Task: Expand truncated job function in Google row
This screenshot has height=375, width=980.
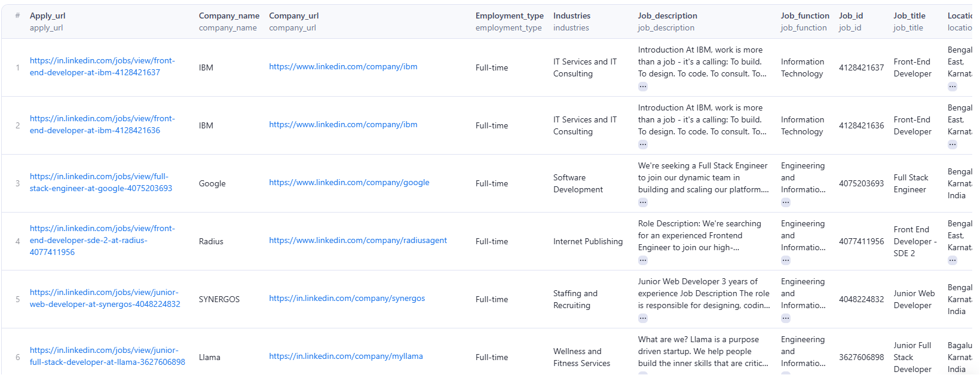Action: tap(785, 202)
